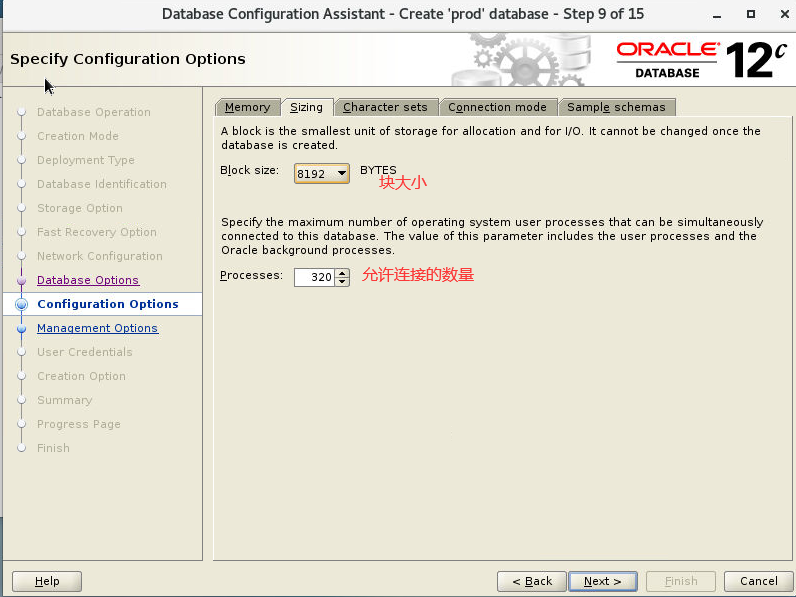This screenshot has width=796, height=597.
Task: Click the 'Processes:' label
Action: pos(251,275)
